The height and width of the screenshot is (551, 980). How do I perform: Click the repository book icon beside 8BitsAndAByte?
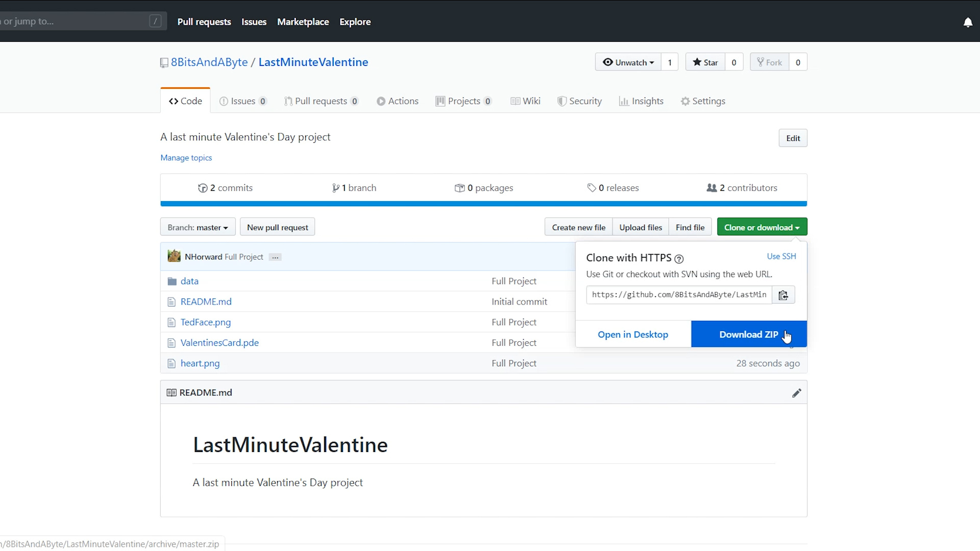tap(164, 62)
